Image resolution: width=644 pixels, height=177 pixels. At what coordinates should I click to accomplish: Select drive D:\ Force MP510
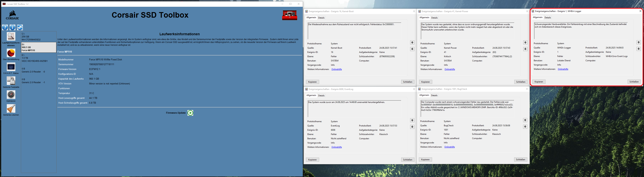(x=39, y=47)
